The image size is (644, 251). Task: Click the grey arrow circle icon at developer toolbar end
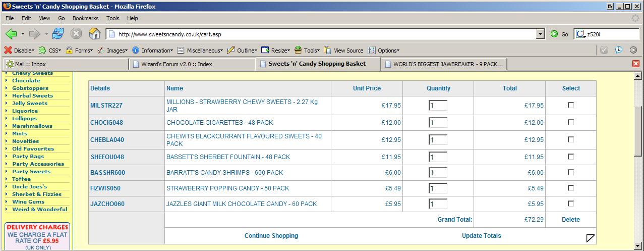pyautogui.click(x=633, y=50)
